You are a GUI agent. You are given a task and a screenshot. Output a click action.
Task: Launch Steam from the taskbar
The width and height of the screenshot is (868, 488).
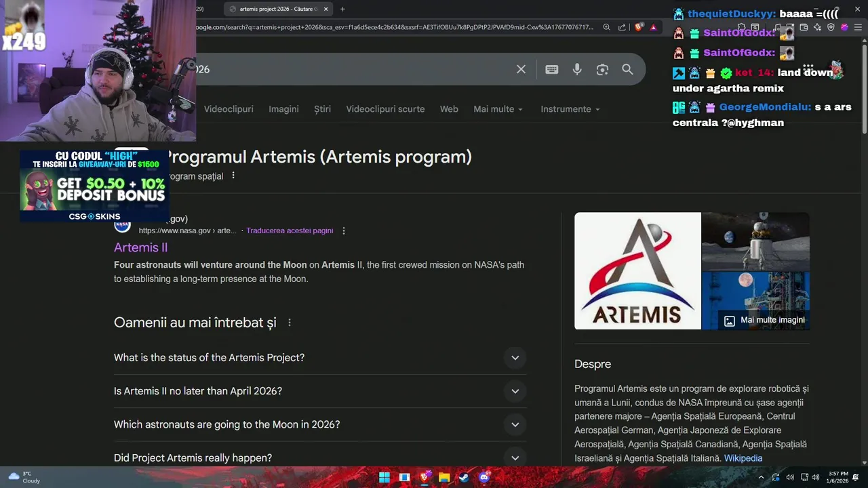tap(464, 477)
